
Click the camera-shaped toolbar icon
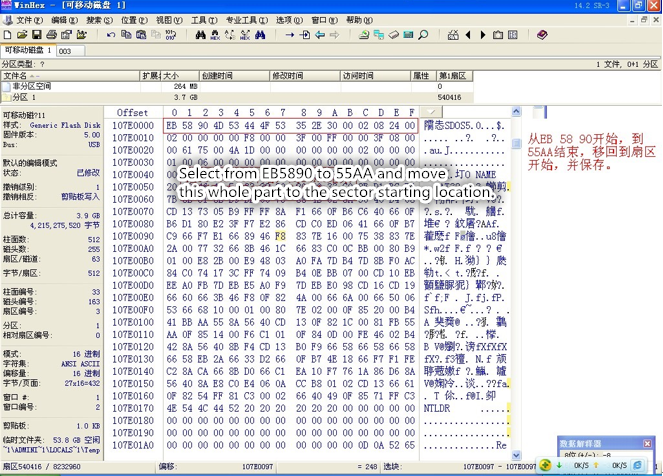498,35
